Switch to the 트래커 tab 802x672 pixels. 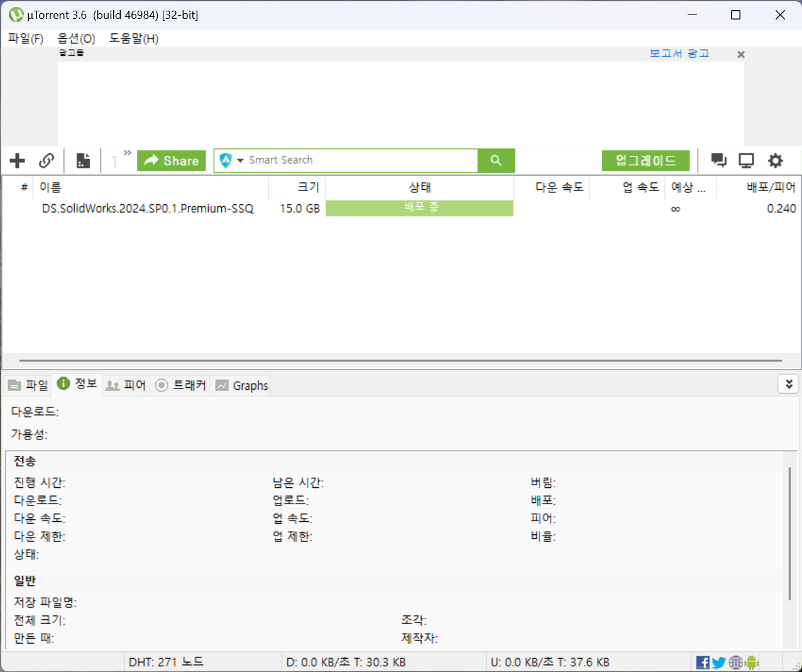click(x=180, y=385)
